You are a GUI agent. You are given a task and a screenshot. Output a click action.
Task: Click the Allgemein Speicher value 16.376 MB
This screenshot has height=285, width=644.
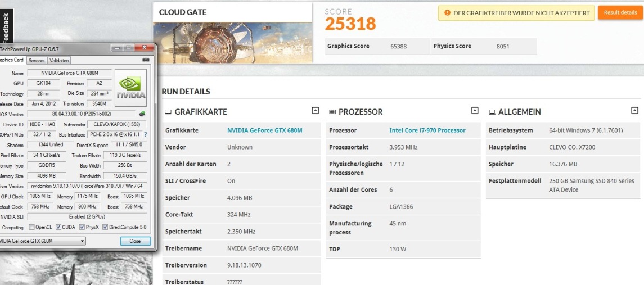(563, 164)
